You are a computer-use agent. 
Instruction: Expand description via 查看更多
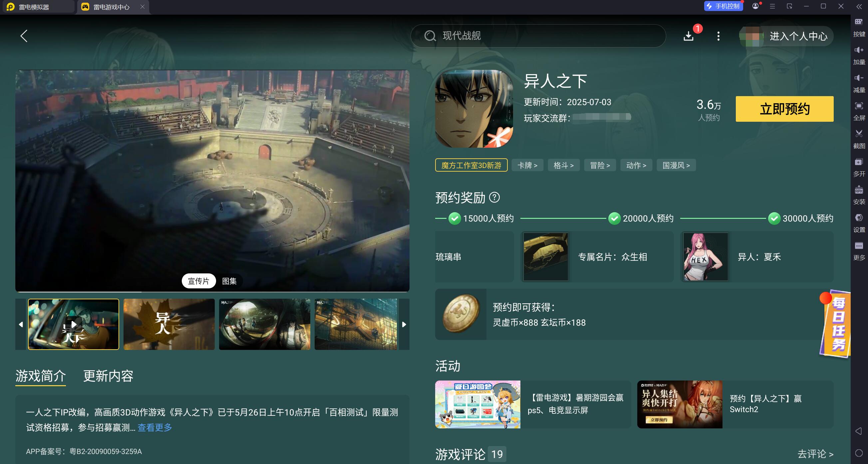click(x=155, y=427)
